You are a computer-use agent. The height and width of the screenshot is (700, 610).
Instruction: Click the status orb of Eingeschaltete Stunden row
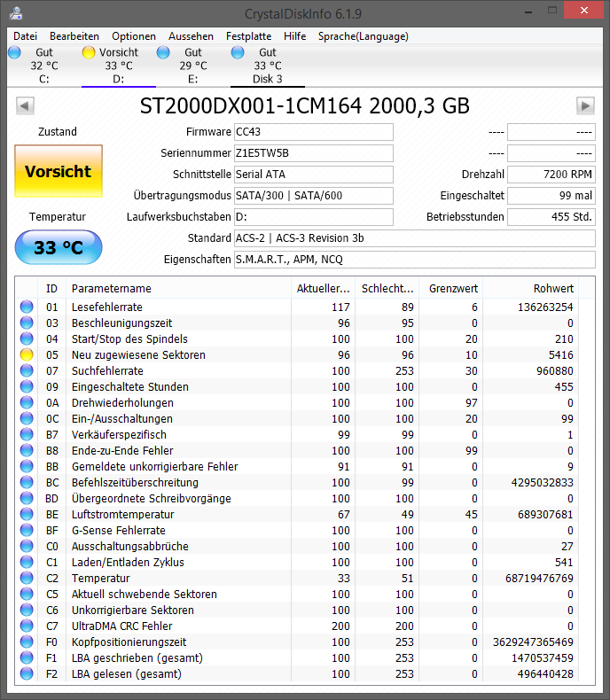(27, 386)
